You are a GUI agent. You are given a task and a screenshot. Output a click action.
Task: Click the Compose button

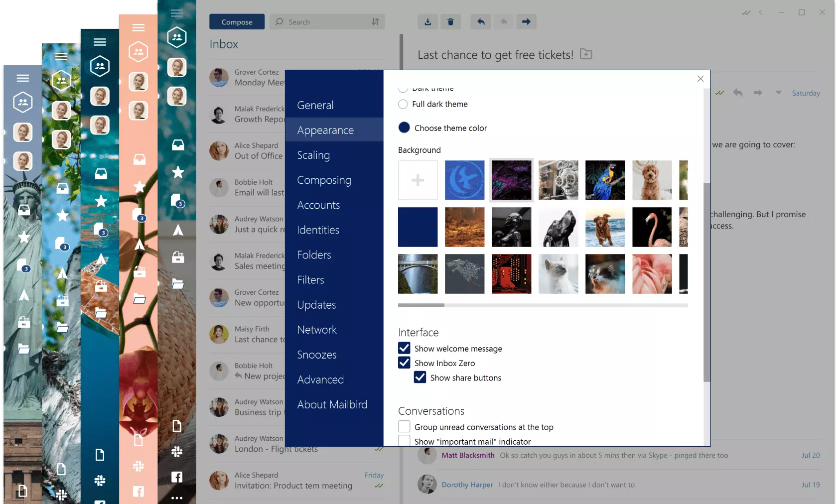[x=237, y=21]
